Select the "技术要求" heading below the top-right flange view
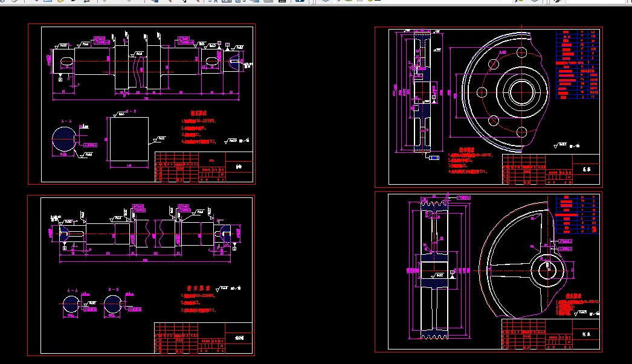This screenshot has width=632, height=364. pos(466,150)
